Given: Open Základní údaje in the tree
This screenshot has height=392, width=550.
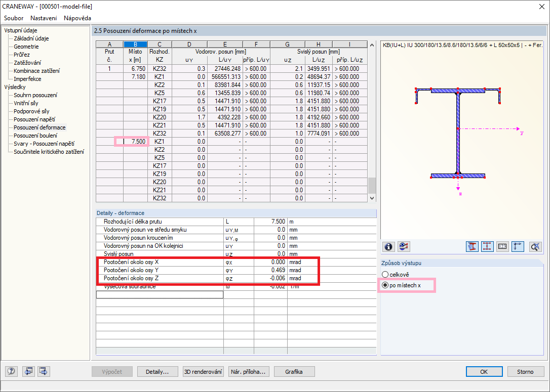Looking at the screenshot, I should [x=31, y=38].
